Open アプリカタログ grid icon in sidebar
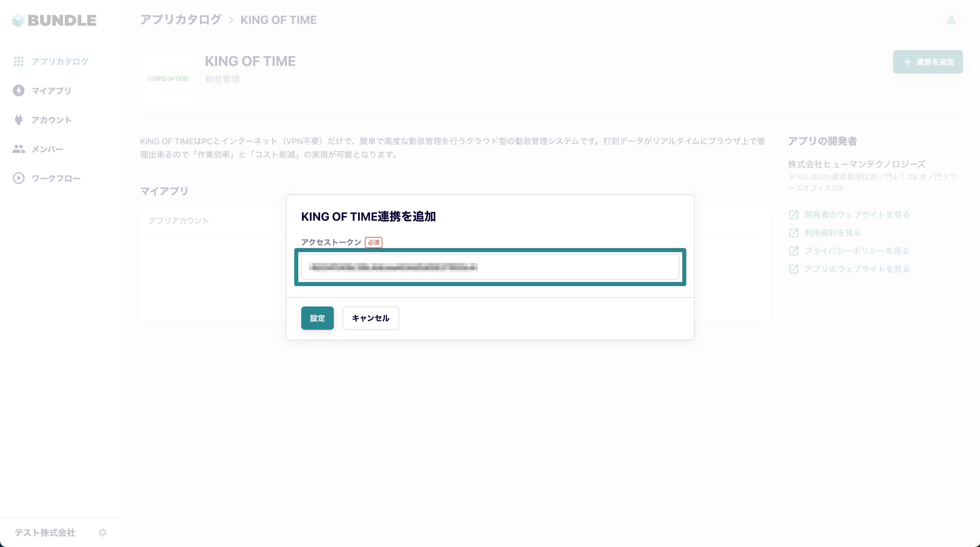The width and height of the screenshot is (980, 547). pos(19,61)
